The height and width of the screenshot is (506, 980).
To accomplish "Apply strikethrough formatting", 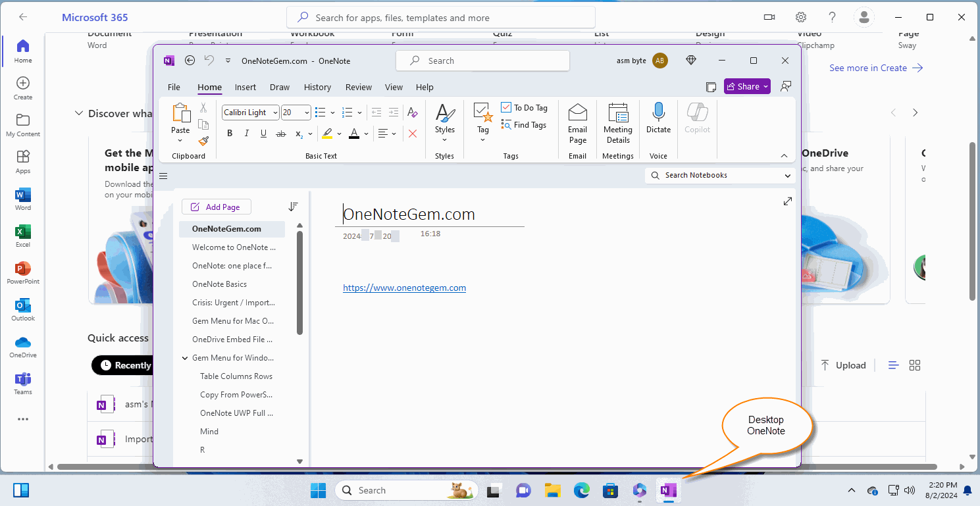I will tap(281, 134).
